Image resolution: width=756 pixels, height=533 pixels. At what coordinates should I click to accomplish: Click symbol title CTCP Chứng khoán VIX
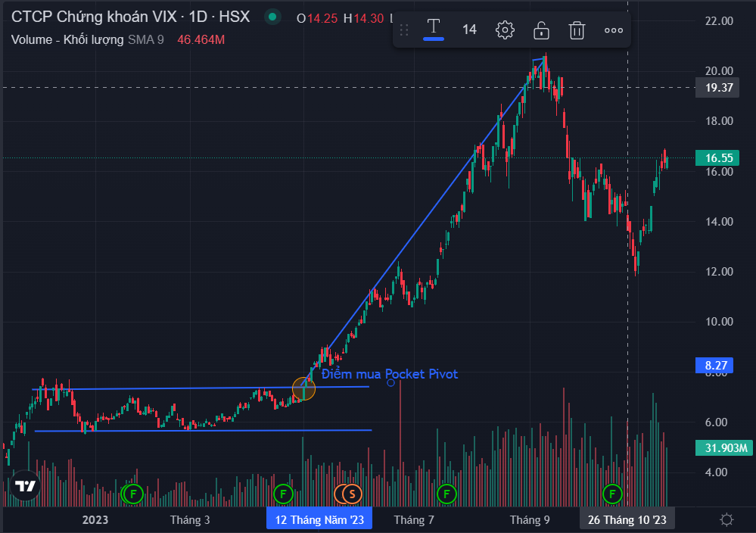[x=96, y=17]
